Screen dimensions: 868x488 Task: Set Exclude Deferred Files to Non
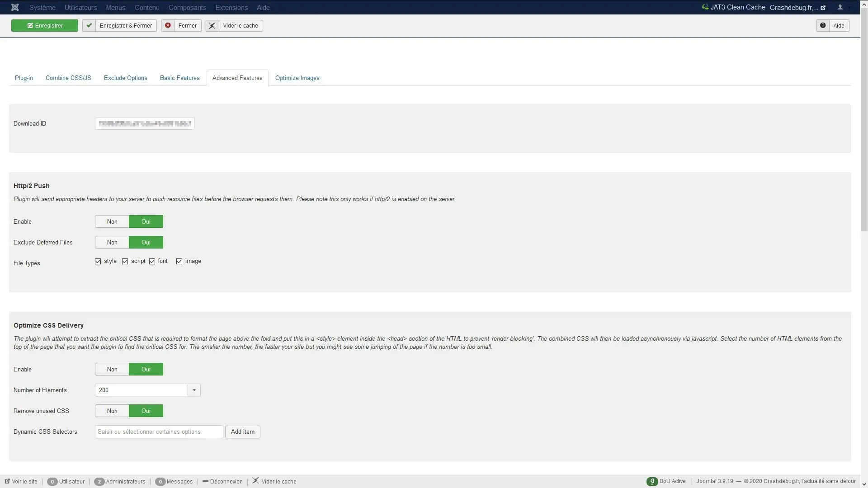(x=112, y=242)
